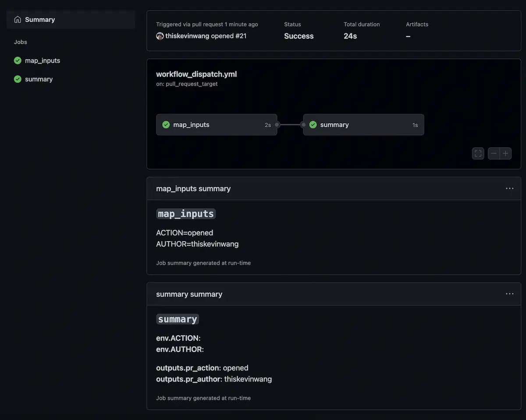Click success check icon in map_inputs graph node
Viewport: 526px width, 420px height.
(x=166, y=125)
